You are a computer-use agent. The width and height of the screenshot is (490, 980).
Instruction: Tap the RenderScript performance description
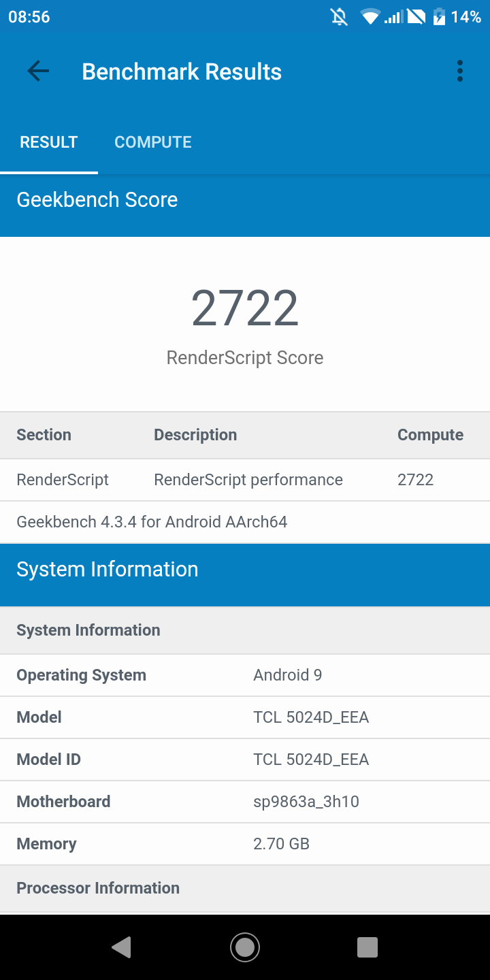248,480
